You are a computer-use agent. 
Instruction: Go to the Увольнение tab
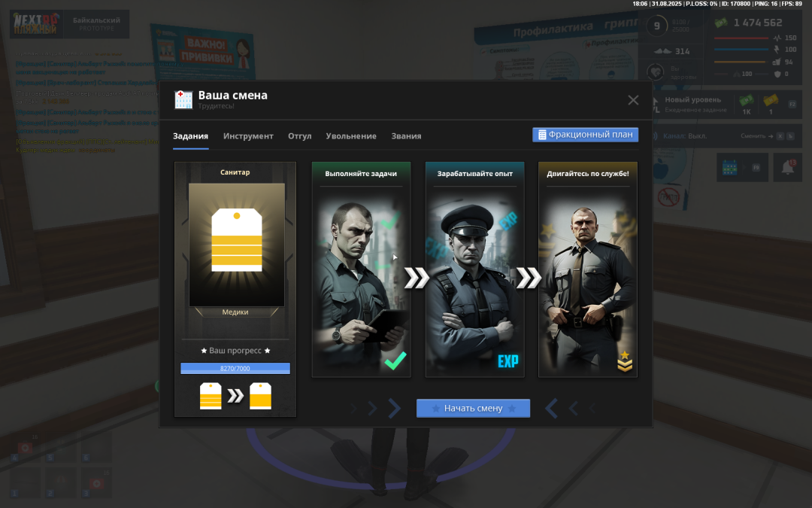[351, 136]
